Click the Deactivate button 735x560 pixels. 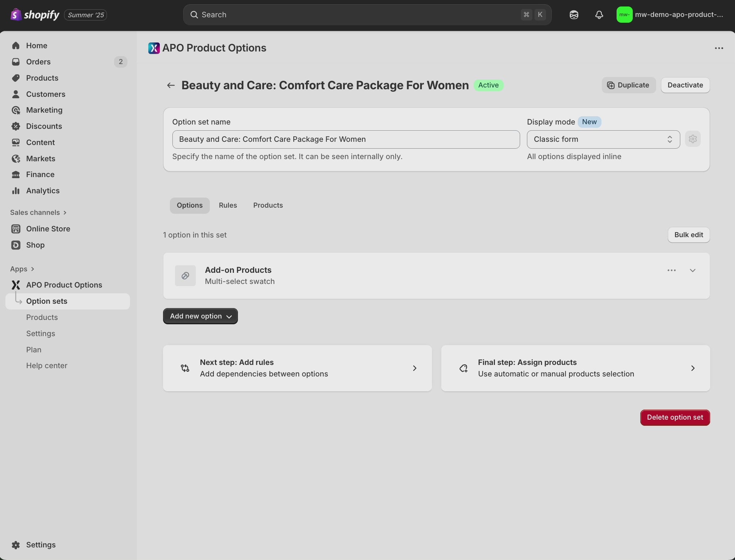point(685,85)
